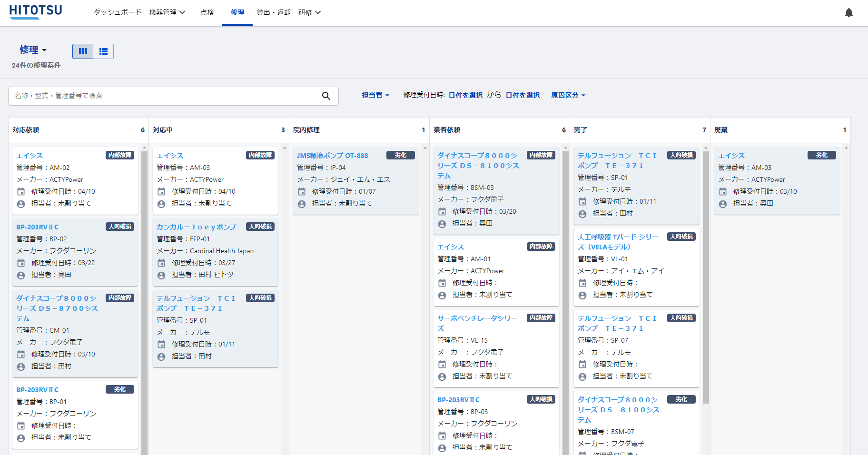
Task: Click calendar icon on AM-02 card
Action: pyautogui.click(x=21, y=191)
